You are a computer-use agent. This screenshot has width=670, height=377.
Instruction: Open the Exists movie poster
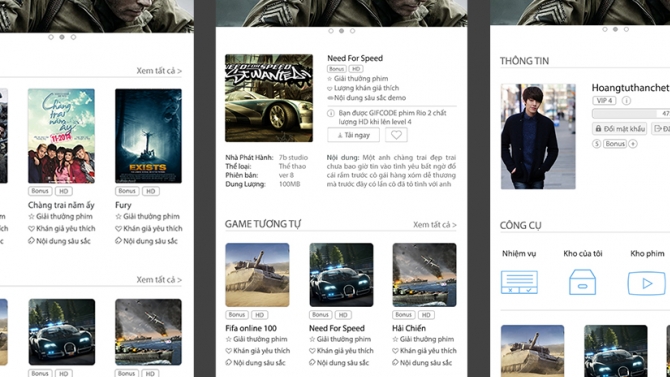[148, 136]
